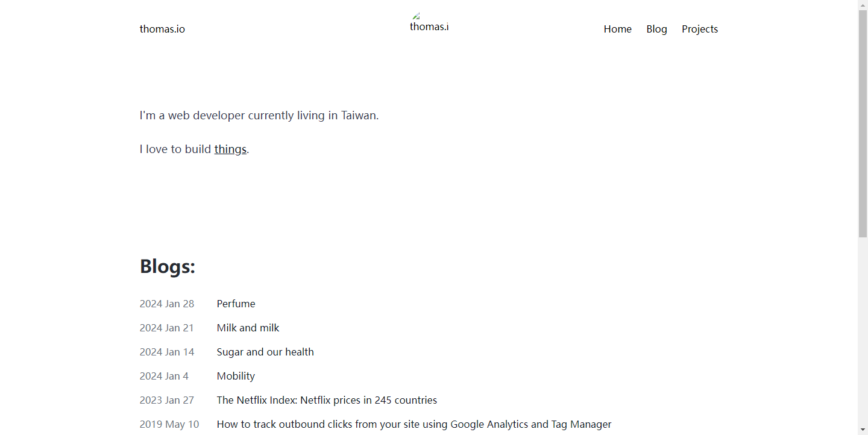Open the "Milk and milk" post
The width and height of the screenshot is (868, 435).
point(248,328)
